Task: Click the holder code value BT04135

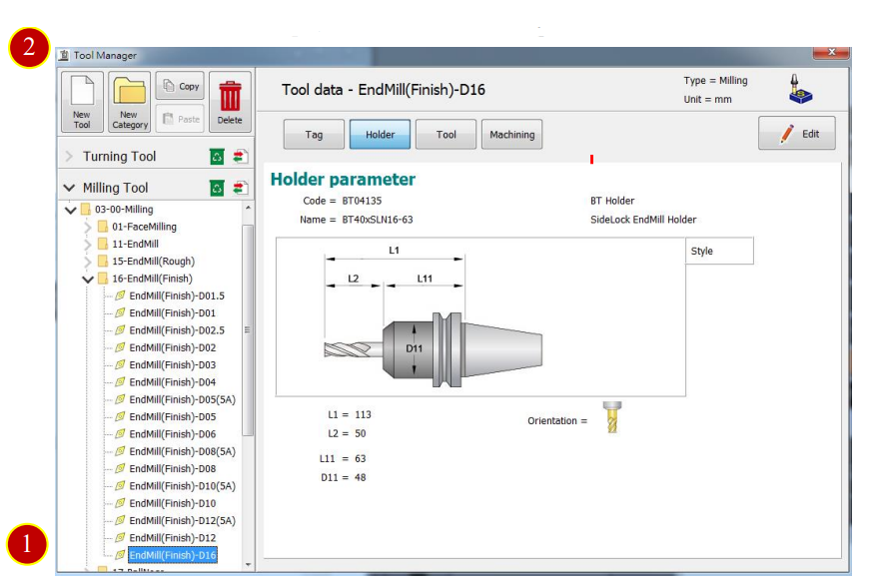Action: coord(362,202)
